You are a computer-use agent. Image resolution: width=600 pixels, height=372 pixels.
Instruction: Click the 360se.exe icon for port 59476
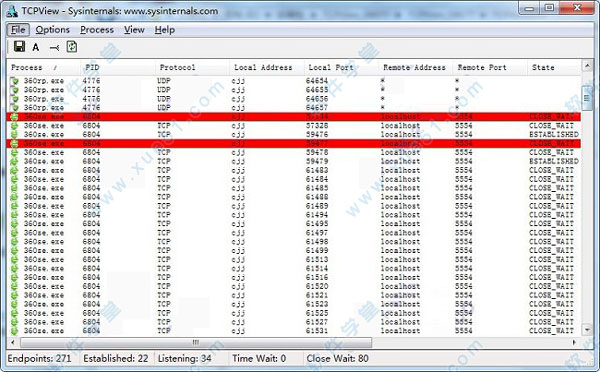click(15, 134)
